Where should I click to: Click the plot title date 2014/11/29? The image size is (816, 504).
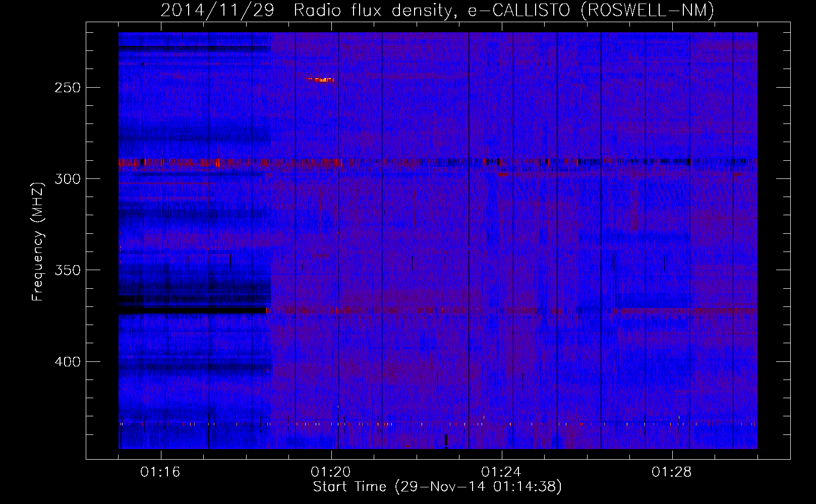point(217,10)
